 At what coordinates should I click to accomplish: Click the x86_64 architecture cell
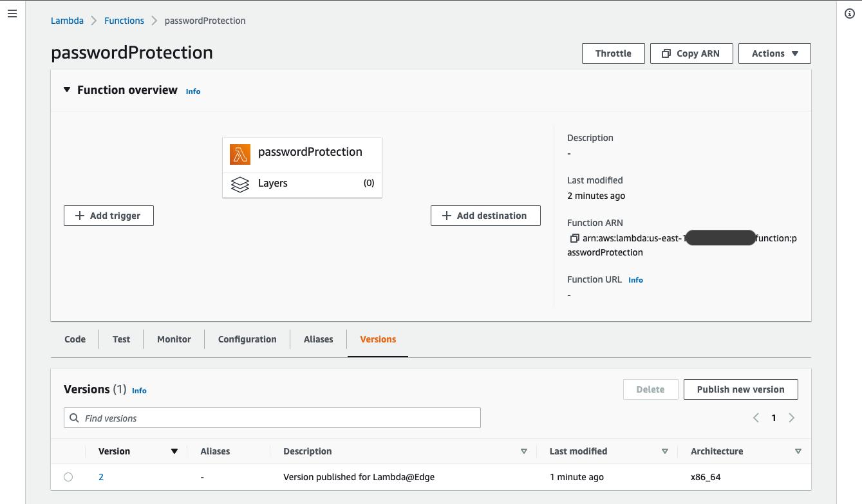click(x=706, y=477)
